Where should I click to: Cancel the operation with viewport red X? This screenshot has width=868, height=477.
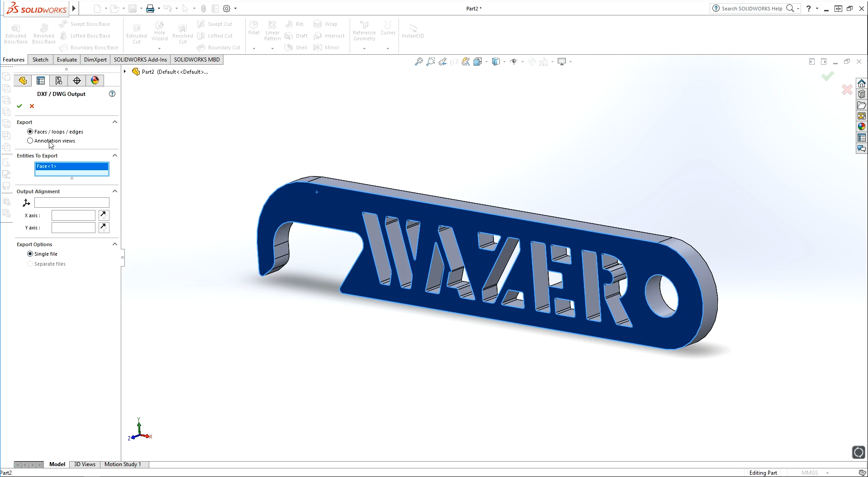847,90
